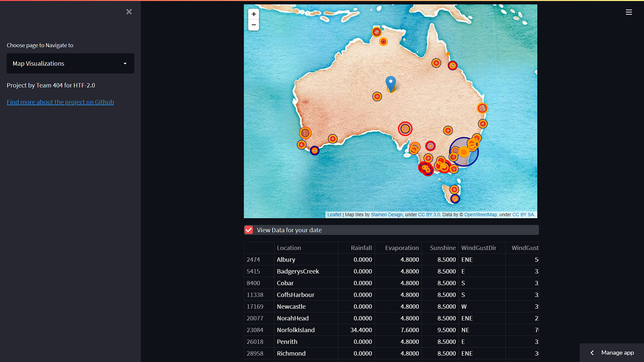
Task: Zoom out using the map minus button
Action: [x=254, y=25]
